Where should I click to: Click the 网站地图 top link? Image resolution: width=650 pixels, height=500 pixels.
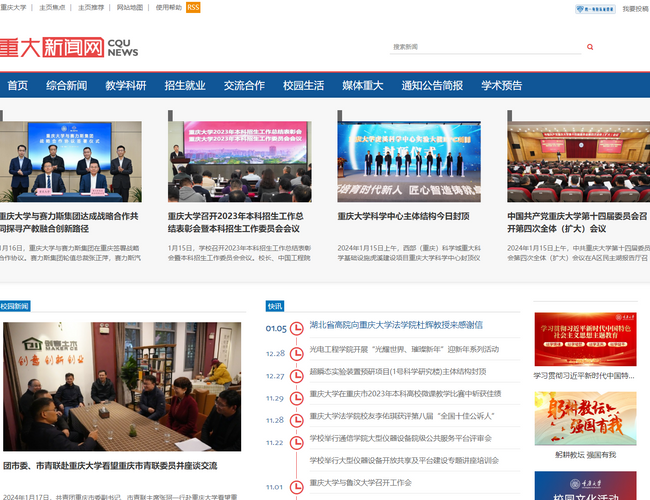(x=130, y=7)
